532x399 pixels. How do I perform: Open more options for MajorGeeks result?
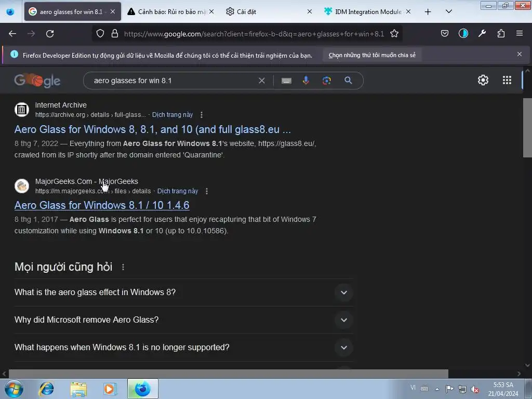[207, 191]
